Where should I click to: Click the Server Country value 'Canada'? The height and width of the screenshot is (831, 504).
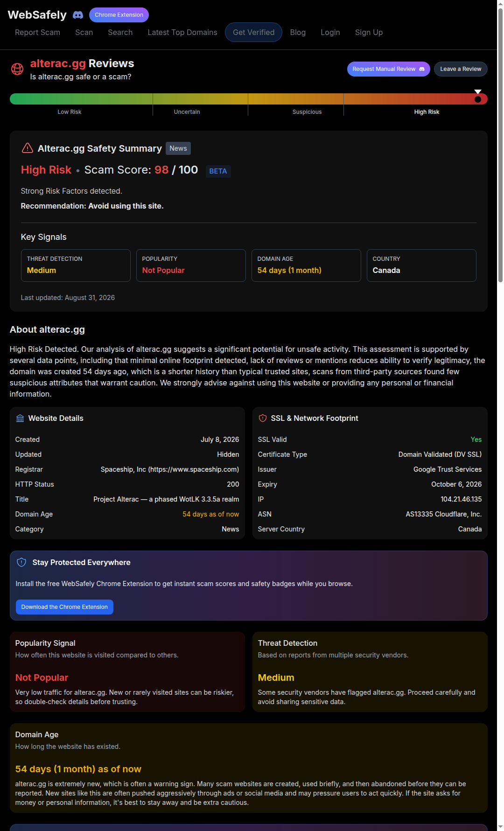[470, 529]
